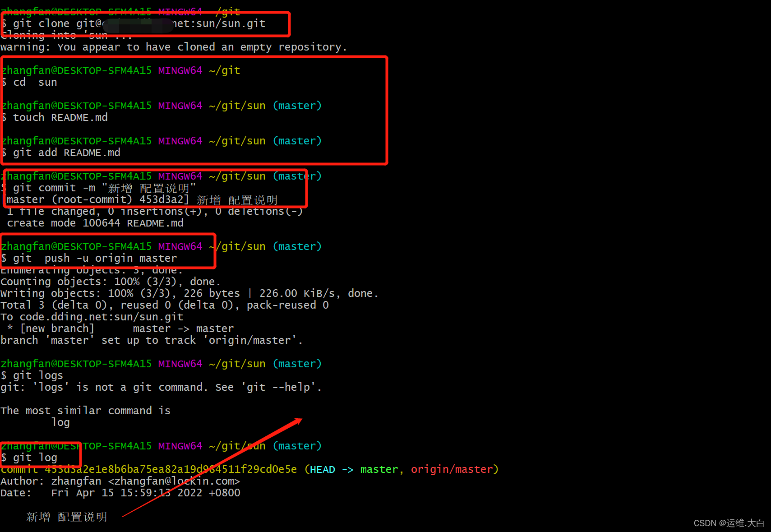Click the 'git commit -m' command line

(x=99, y=188)
